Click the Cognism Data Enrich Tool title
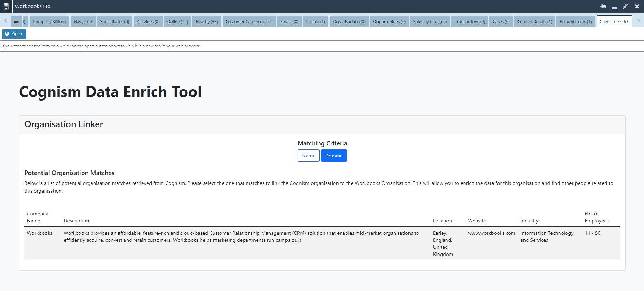644x291 pixels. point(110,92)
